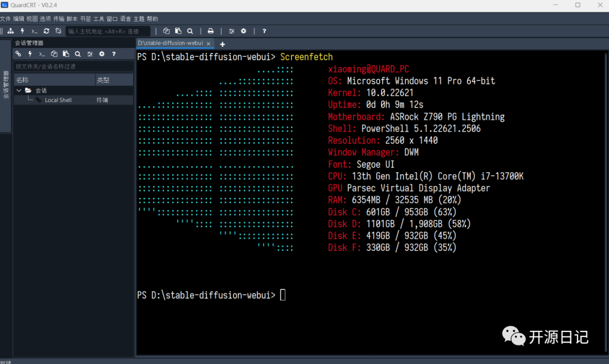
Task: Click the quick connect lightning icon in main toolbar
Action: 23,31
